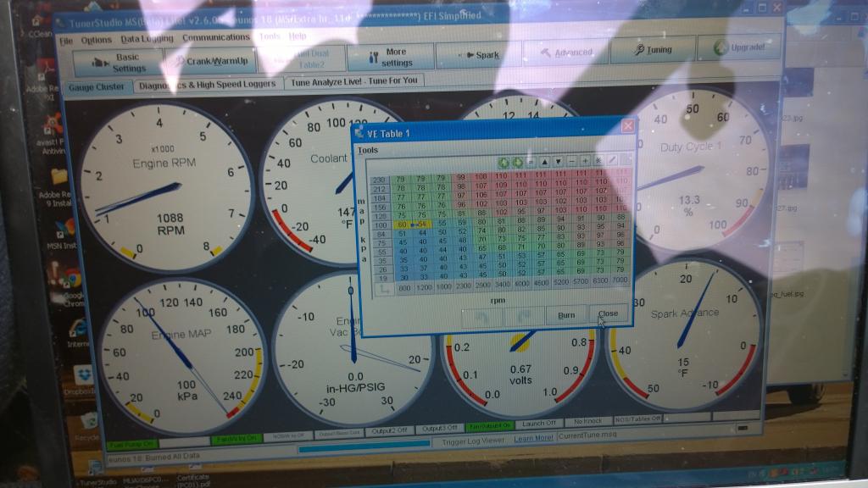Image resolution: width=868 pixels, height=488 pixels.
Task: Open the More settings toolbar dropdown
Action: [390, 57]
